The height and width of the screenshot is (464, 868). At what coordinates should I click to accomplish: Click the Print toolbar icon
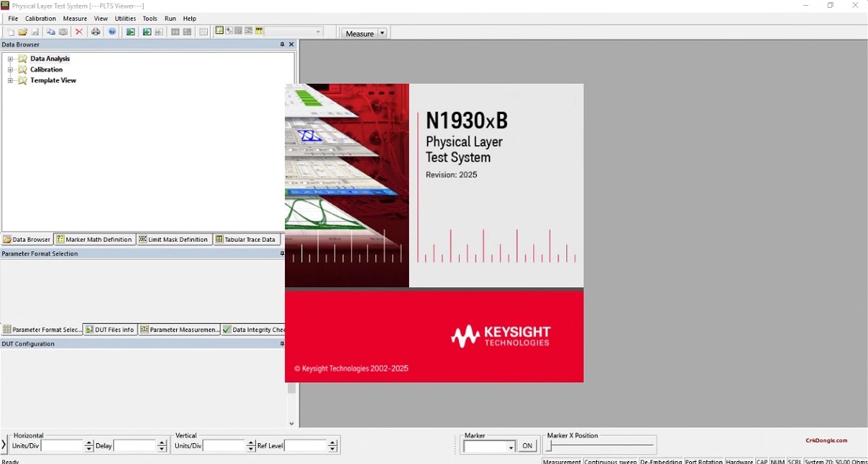coord(95,32)
